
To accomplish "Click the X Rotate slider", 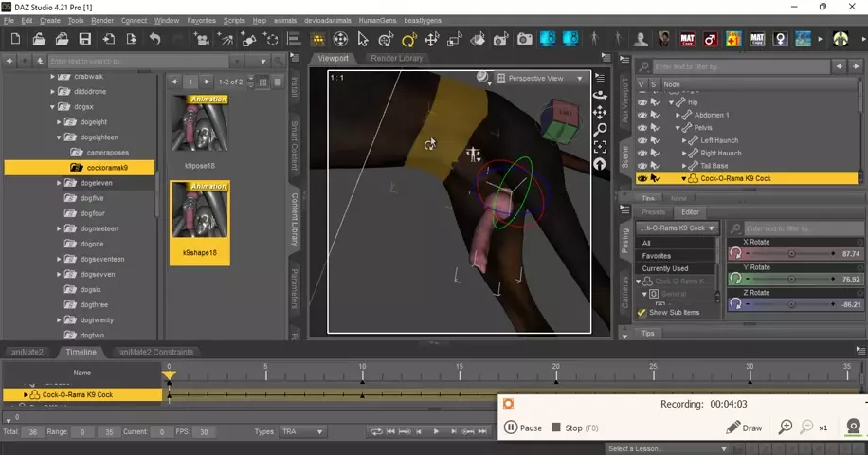I will (790, 254).
